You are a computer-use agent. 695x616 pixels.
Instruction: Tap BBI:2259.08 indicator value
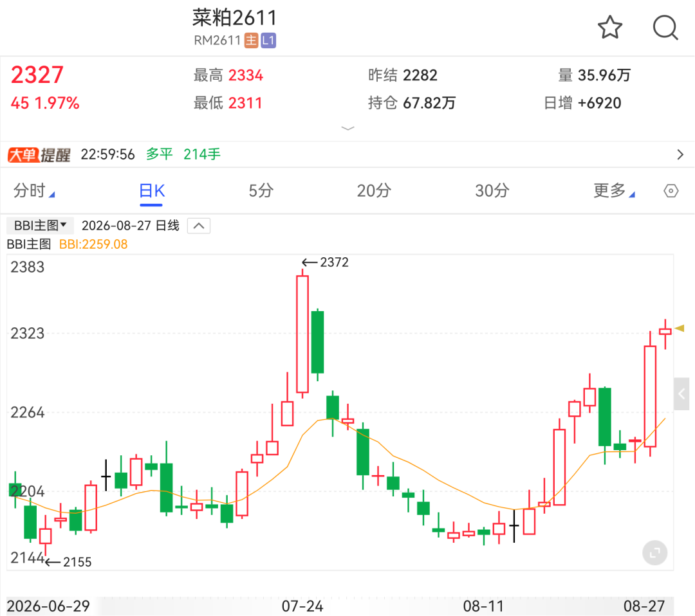tap(93, 244)
